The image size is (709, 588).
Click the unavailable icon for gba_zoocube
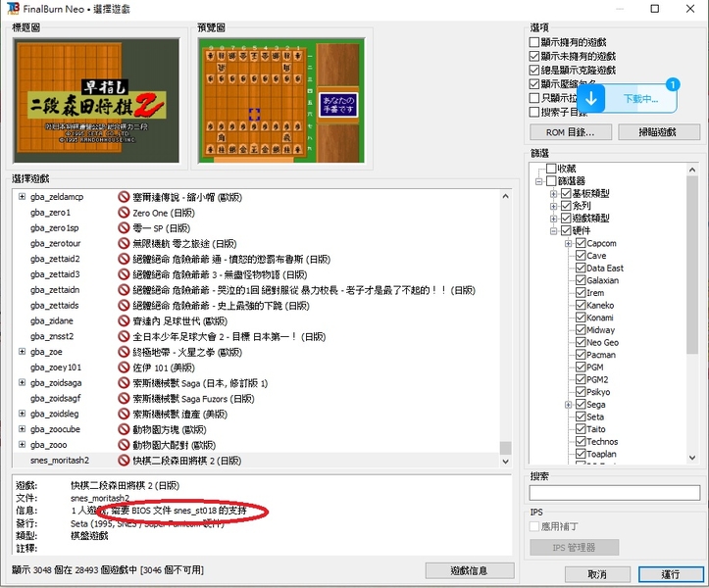click(x=124, y=429)
